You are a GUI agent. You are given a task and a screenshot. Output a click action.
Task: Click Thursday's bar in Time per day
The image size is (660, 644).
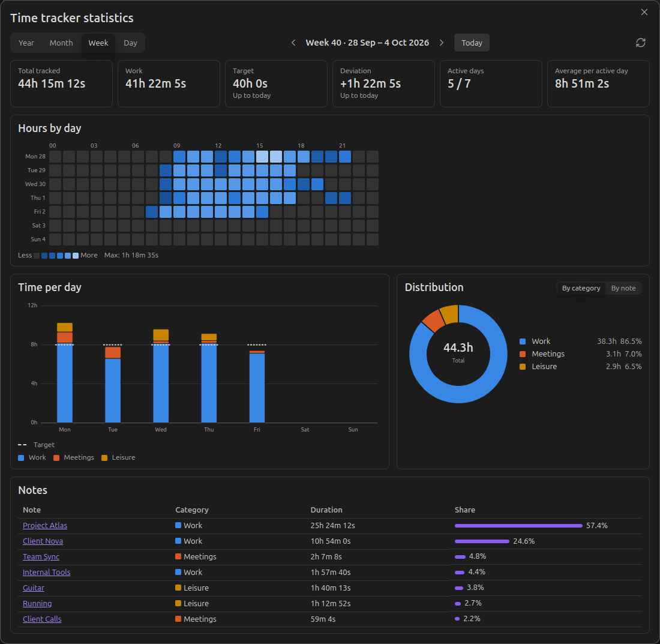coord(209,378)
